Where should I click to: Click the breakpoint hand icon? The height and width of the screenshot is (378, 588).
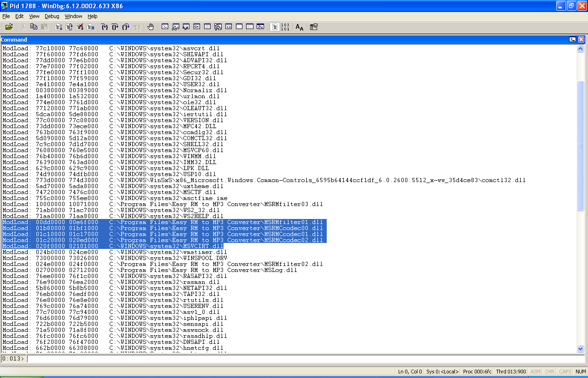[x=151, y=27]
